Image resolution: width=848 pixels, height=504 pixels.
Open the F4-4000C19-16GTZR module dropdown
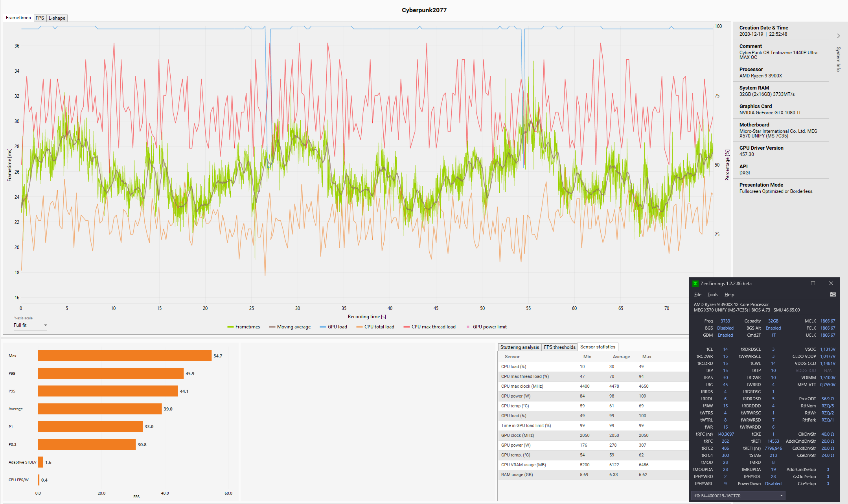pos(738,496)
